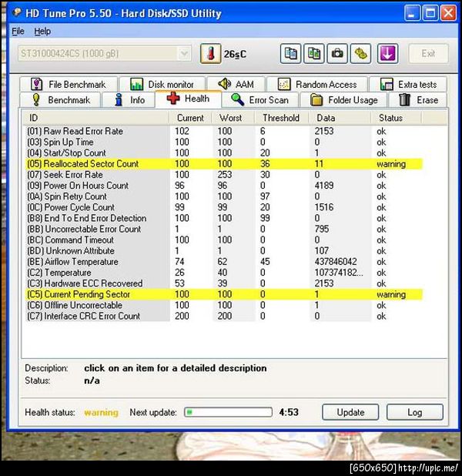Click the Status column header
Image resolution: width=462 pixels, height=476 pixels.
click(x=396, y=118)
